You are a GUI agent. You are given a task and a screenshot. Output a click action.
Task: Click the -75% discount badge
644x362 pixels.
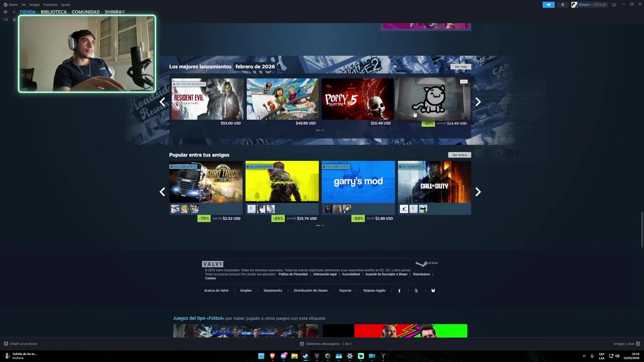coord(204,219)
